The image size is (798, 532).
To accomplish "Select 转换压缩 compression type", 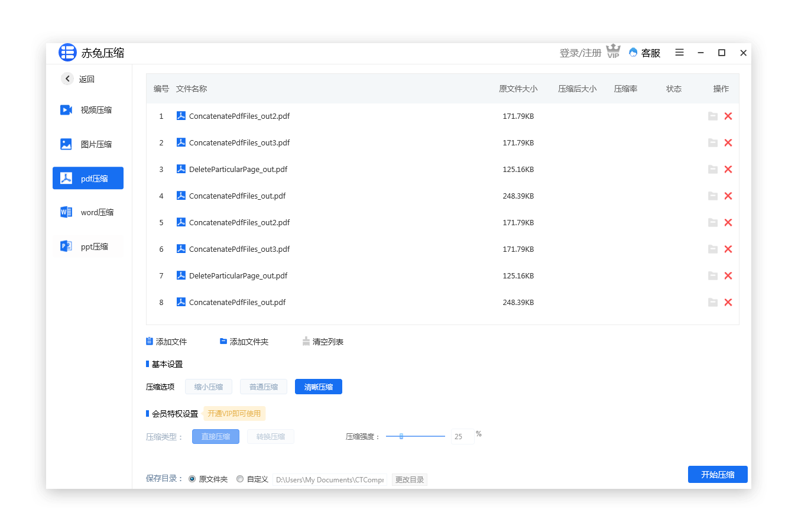I will coord(271,436).
